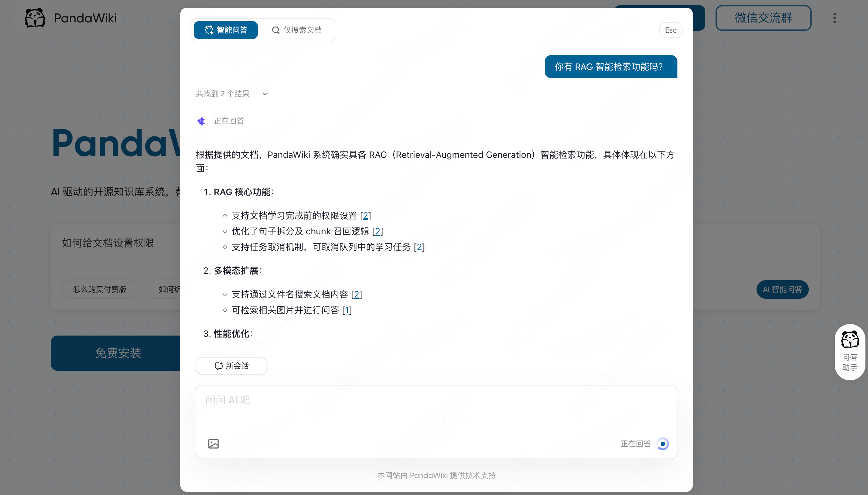Click the image upload icon in input box
This screenshot has width=868, height=495.
(x=213, y=443)
